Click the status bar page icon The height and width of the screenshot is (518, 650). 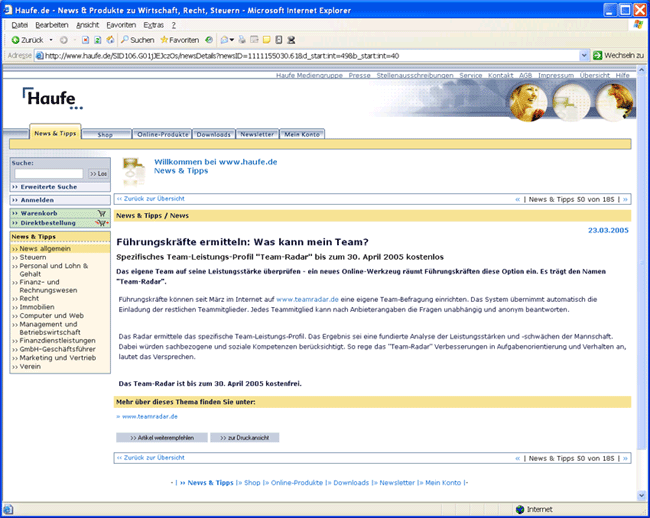(8, 509)
